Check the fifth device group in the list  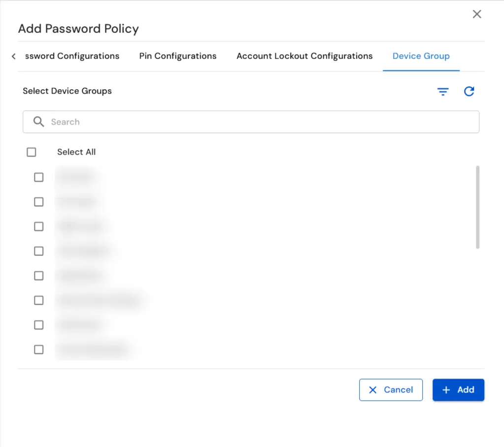pos(38,275)
